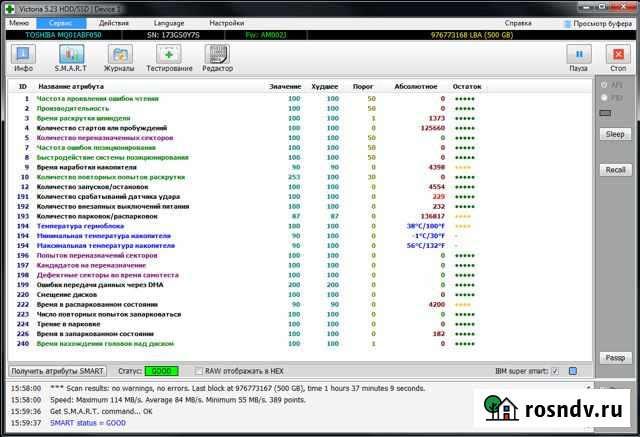
Task: Open the Тестирование testing tool
Action: click(x=169, y=58)
